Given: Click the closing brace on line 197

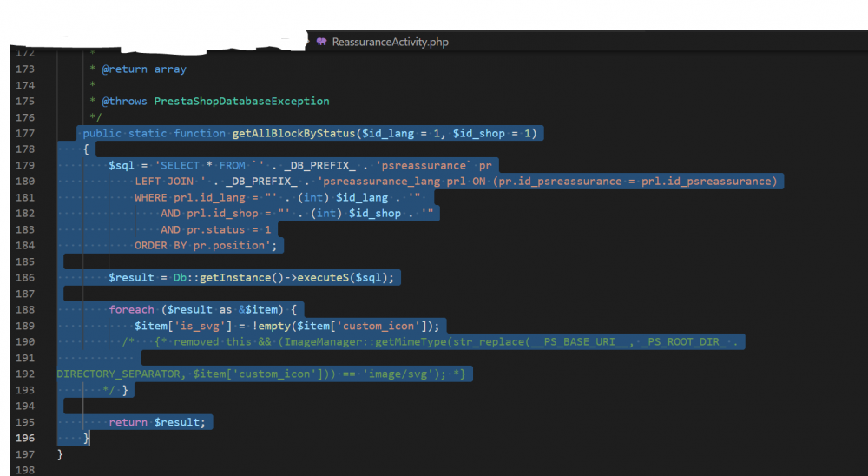Looking at the screenshot, I should click(x=60, y=454).
